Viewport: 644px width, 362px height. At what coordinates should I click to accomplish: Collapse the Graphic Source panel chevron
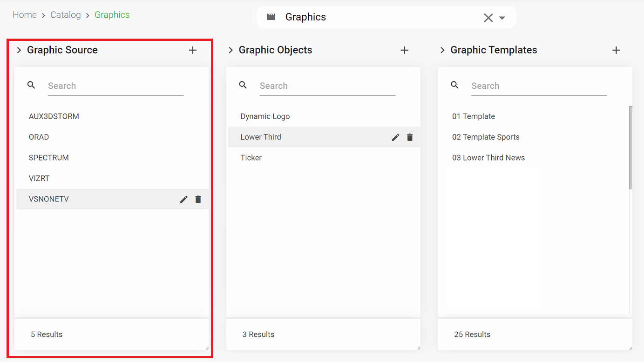[x=19, y=50]
